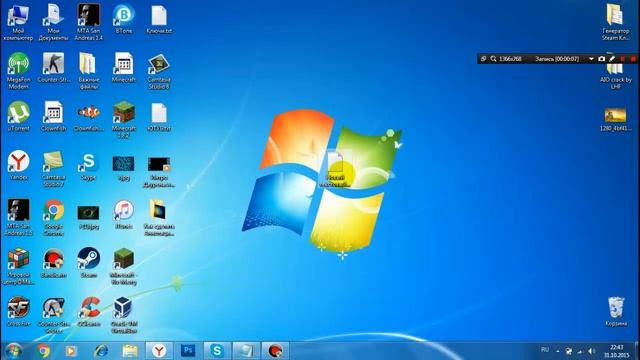Open the Oracle VM VirtualBox shortcut
640x360 pixels.
(124, 315)
